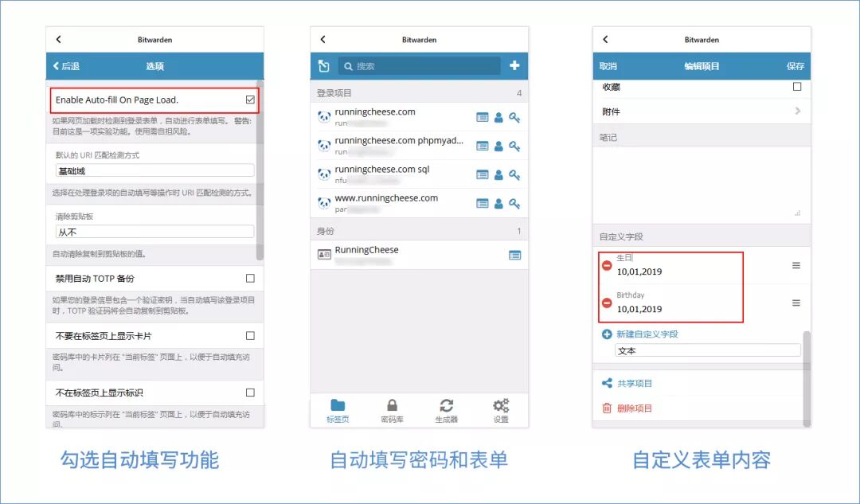Click 取消 to cancel editing
The image size is (860, 504).
pos(608,66)
